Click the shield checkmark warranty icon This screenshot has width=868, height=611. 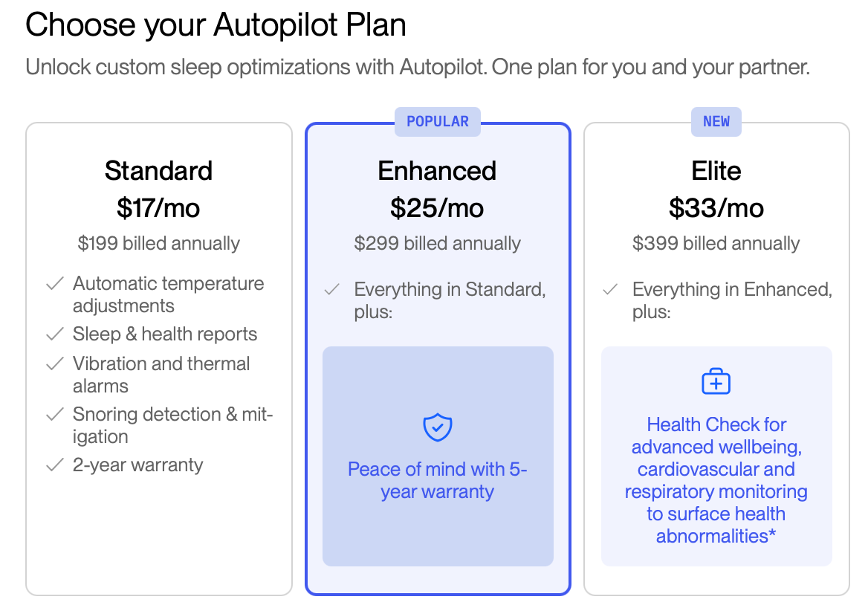point(437,427)
